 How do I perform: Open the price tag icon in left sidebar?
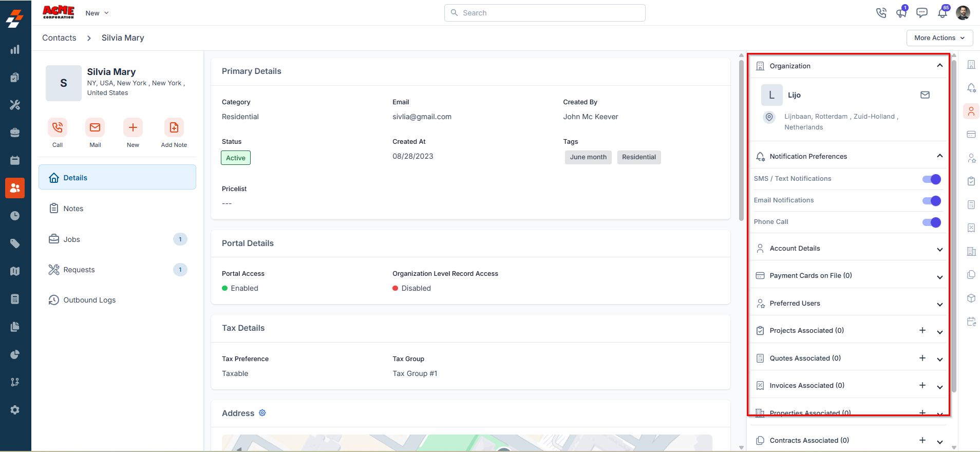(15, 243)
